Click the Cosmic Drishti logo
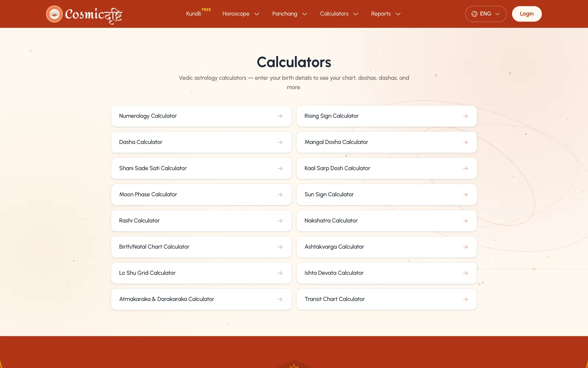 [x=84, y=14]
